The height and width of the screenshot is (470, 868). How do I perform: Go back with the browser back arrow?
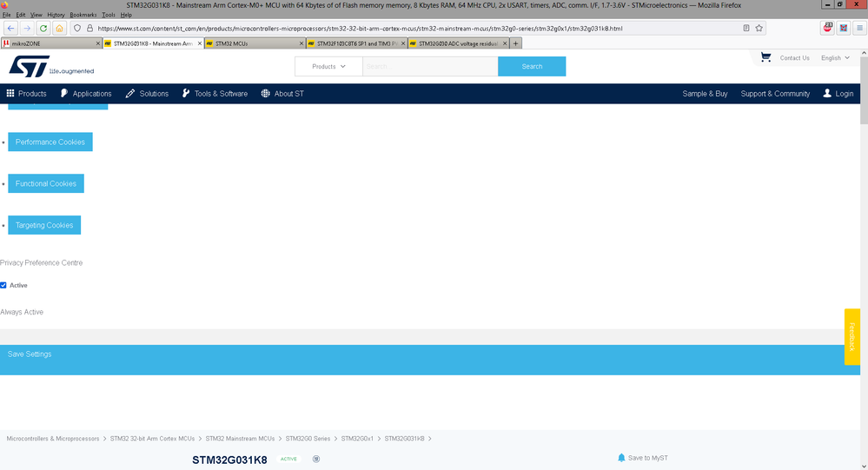10,28
